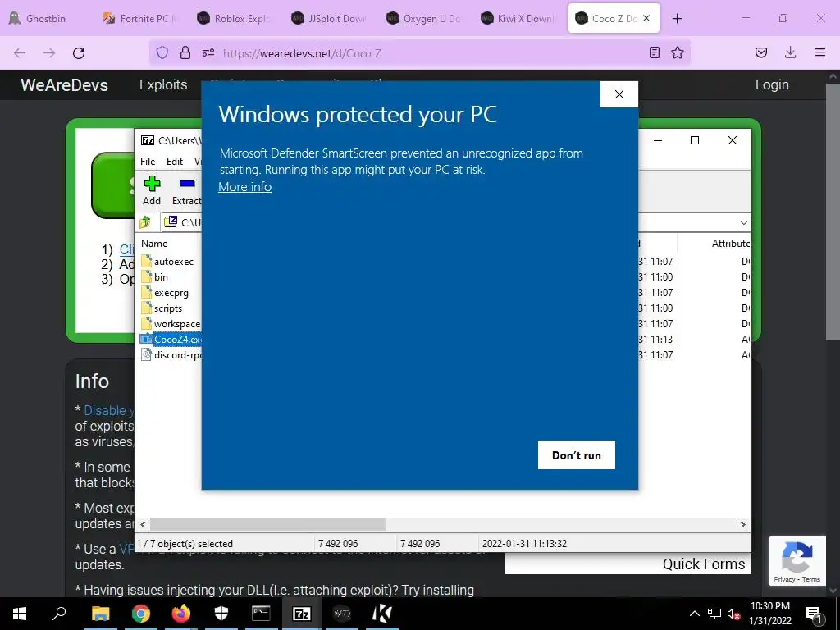Open the Pocket save icon
This screenshot has height=630, width=840.
click(761, 52)
